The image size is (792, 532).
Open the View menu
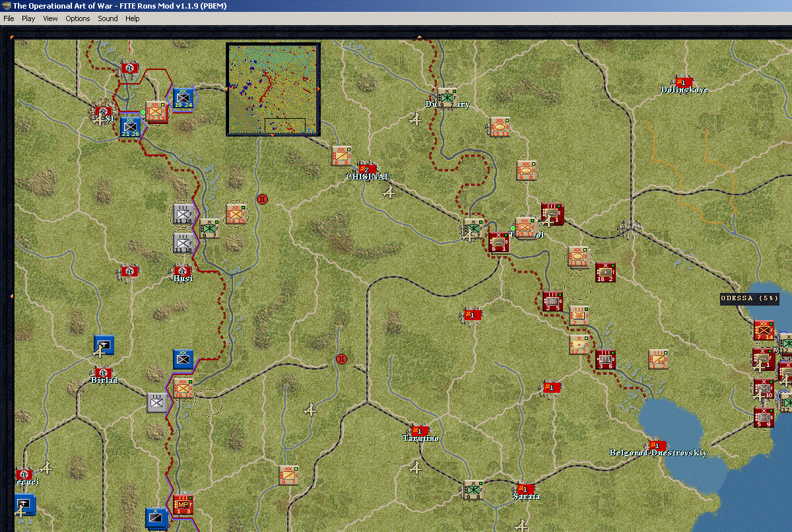pos(50,18)
